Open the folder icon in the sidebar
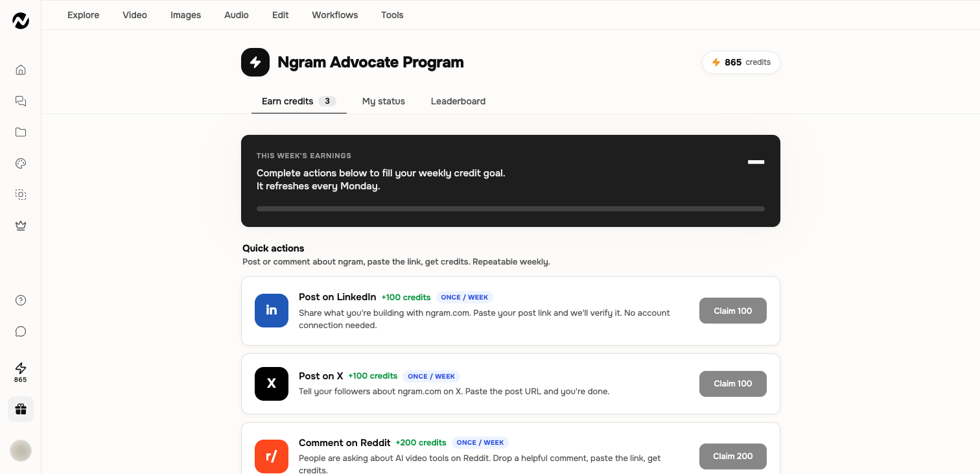Viewport: 980px width, 474px height. pyautogui.click(x=21, y=132)
